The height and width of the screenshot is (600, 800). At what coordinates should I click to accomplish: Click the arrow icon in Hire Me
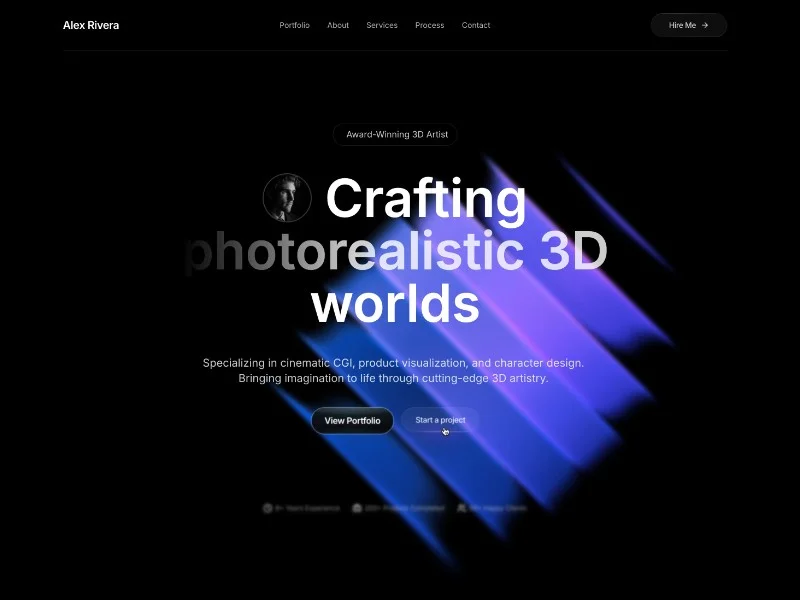(x=705, y=25)
